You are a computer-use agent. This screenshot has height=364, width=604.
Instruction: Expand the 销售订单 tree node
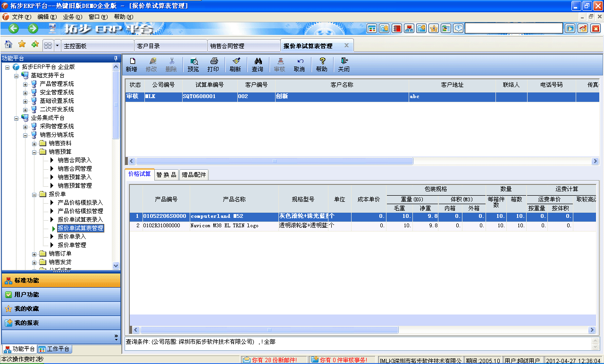coord(34,254)
